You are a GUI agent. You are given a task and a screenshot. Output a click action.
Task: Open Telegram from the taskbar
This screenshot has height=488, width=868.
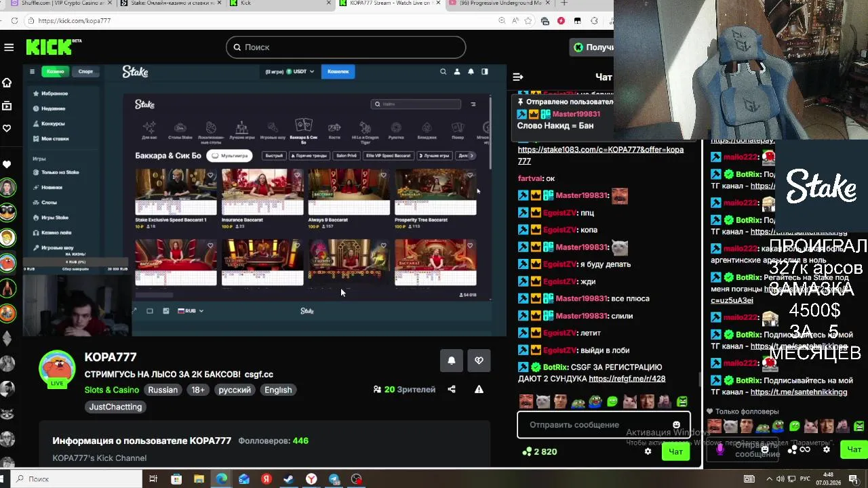[334, 479]
